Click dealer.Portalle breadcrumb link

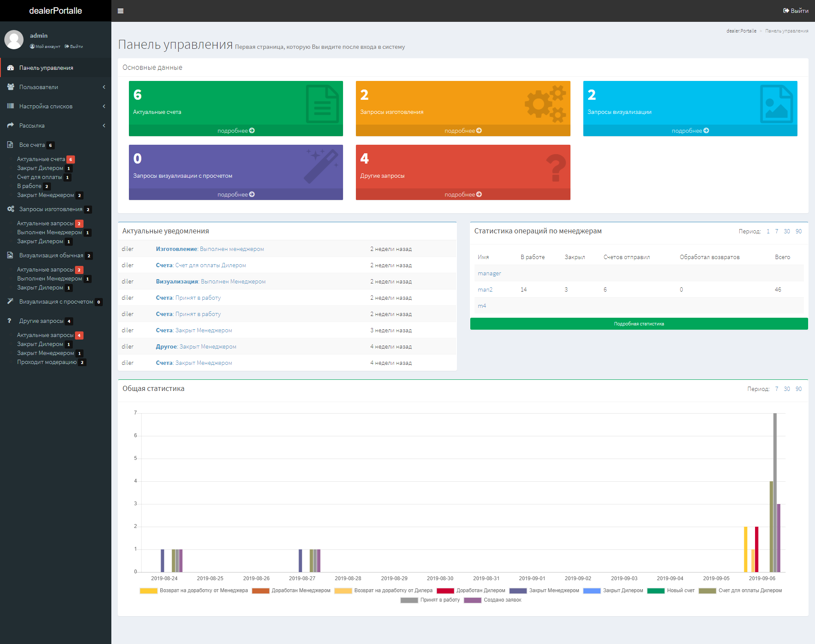[741, 31]
